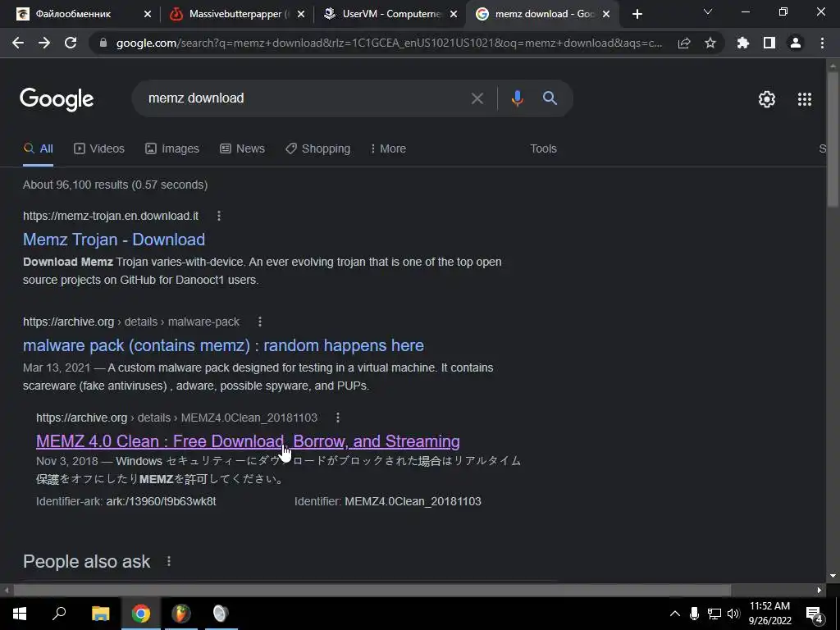Start voice search with microphone

(517, 98)
